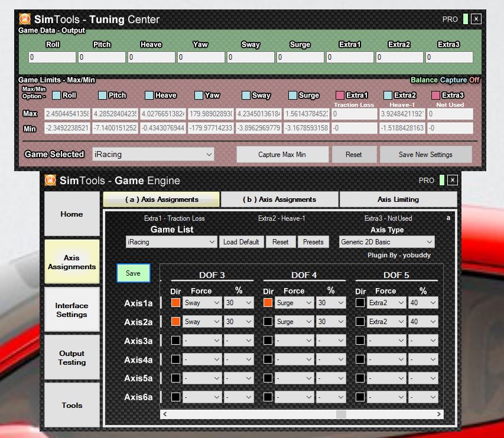Click Save New Settings button
This screenshot has height=438, width=504.
(425, 155)
